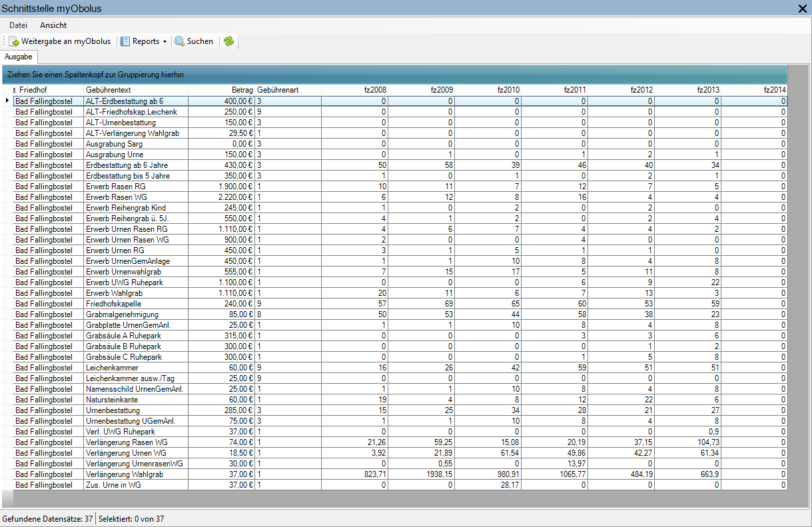This screenshot has width=812, height=527.
Task: Click the group-by panel 'Ziehen Sie einen Spaltenkopf'
Action: tap(394, 75)
